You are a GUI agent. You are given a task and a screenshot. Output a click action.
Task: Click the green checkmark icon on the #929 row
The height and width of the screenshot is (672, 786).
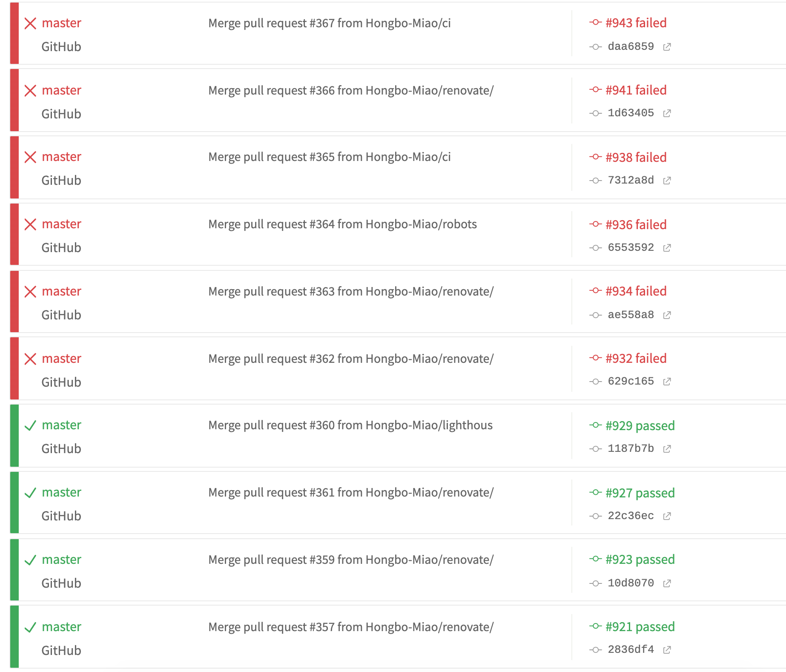30,425
